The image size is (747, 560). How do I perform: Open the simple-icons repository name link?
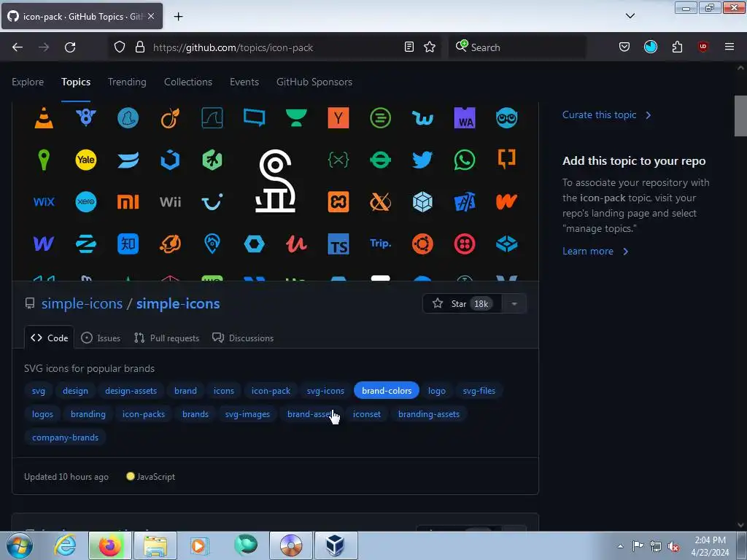(x=178, y=304)
